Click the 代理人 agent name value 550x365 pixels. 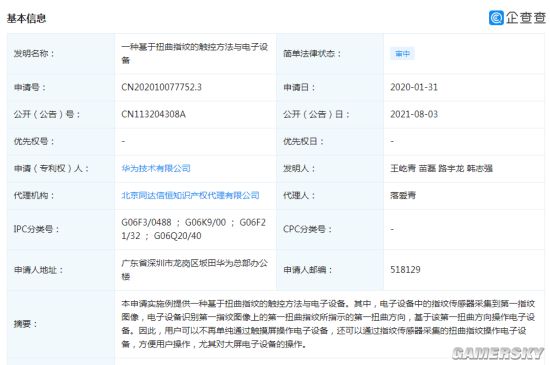(x=403, y=195)
